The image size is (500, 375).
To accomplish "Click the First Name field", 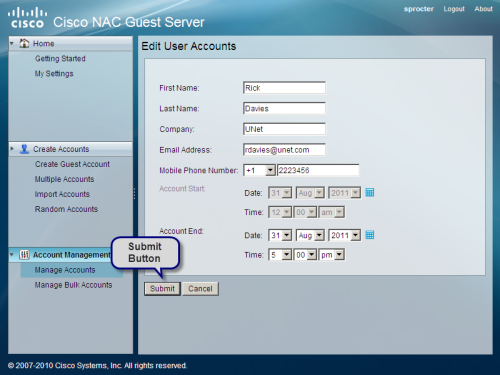I will 284,88.
